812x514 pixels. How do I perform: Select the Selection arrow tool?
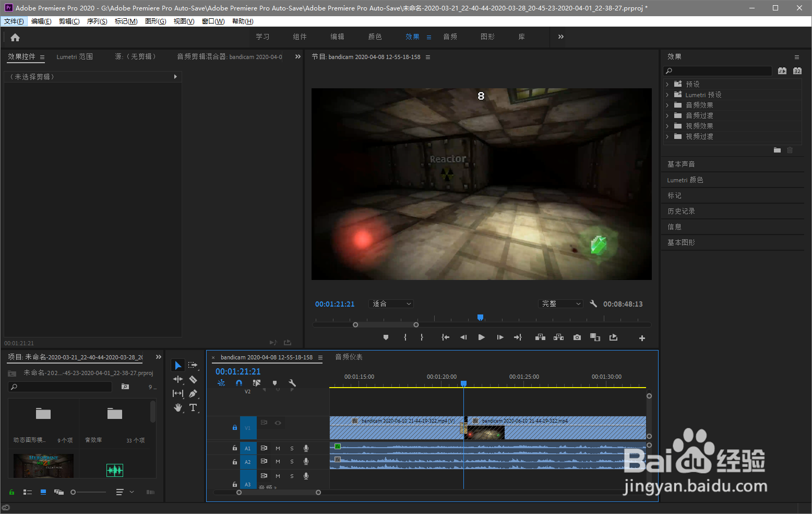tap(178, 365)
